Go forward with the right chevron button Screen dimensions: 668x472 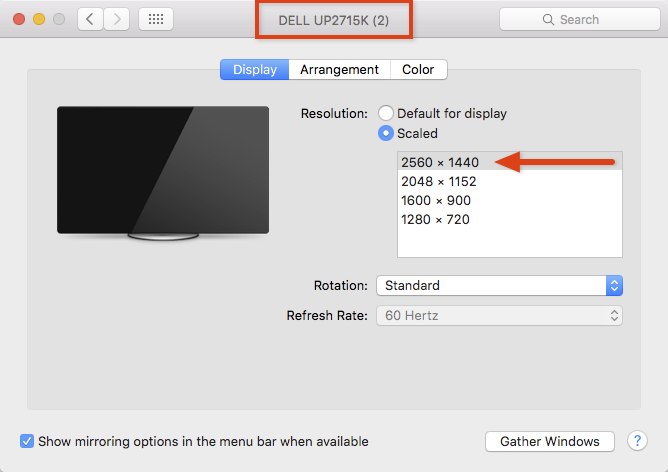117,19
